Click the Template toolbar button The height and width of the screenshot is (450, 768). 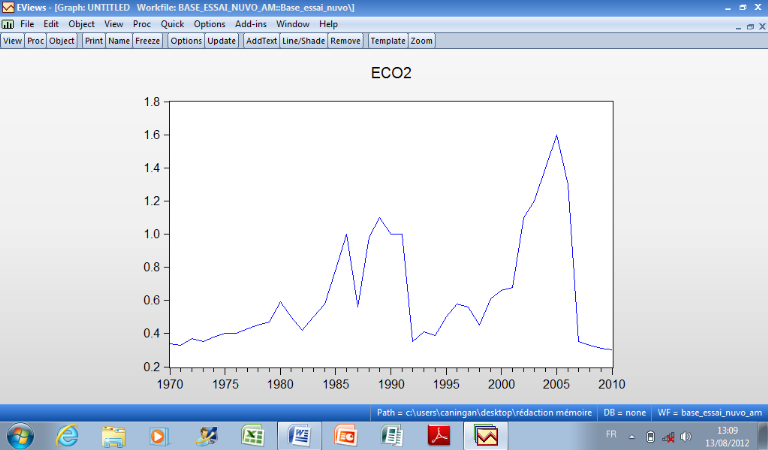pos(387,41)
